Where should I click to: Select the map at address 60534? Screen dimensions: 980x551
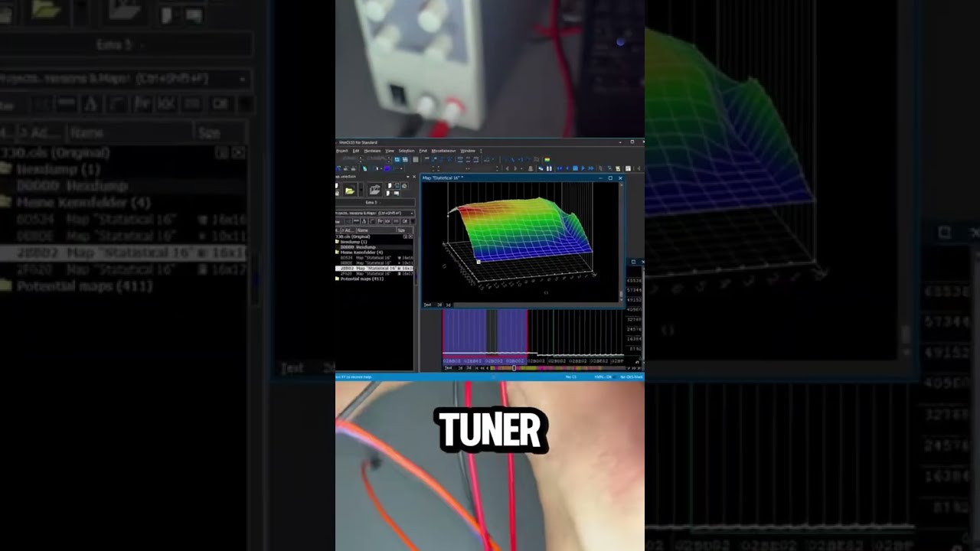coord(376,258)
